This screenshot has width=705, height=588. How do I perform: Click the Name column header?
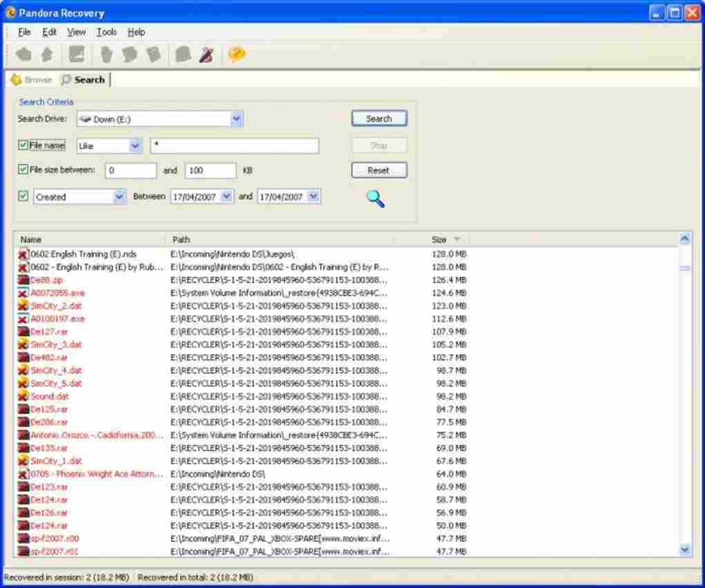89,240
